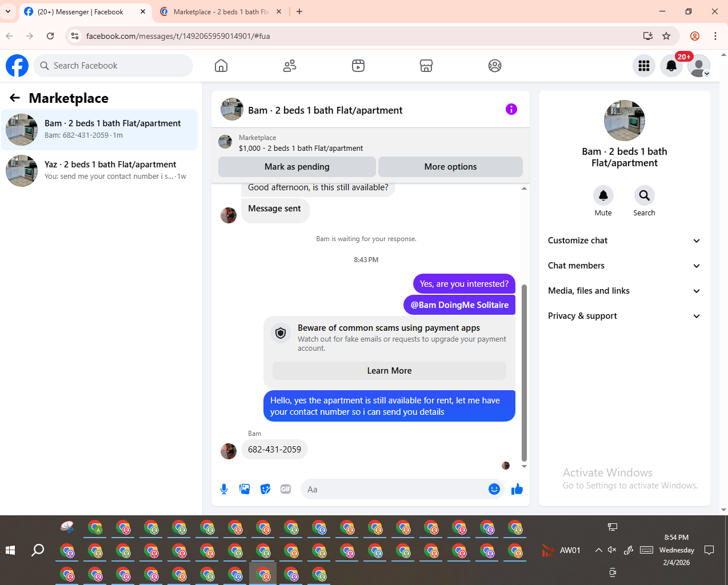Click the Facebook logo

[17, 66]
